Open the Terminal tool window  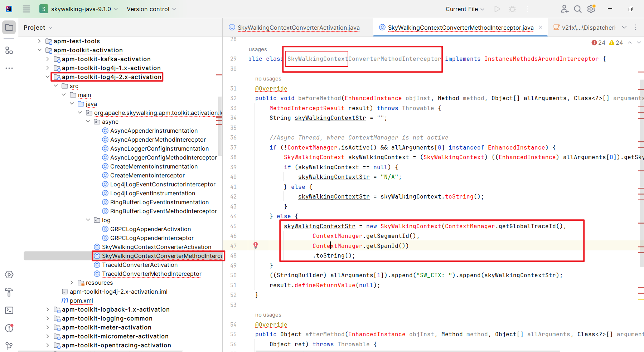pos(9,311)
